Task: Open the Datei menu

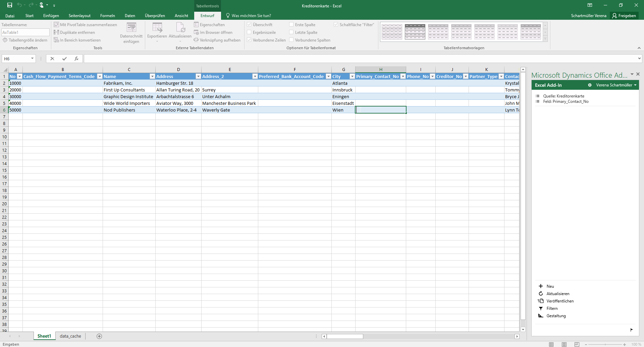Action: pos(10,16)
